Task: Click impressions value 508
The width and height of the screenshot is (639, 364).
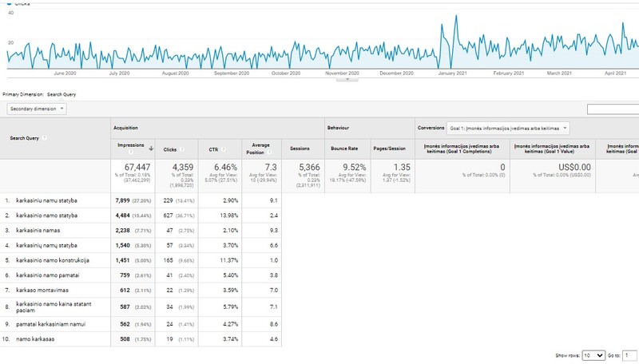Action: 125,338
